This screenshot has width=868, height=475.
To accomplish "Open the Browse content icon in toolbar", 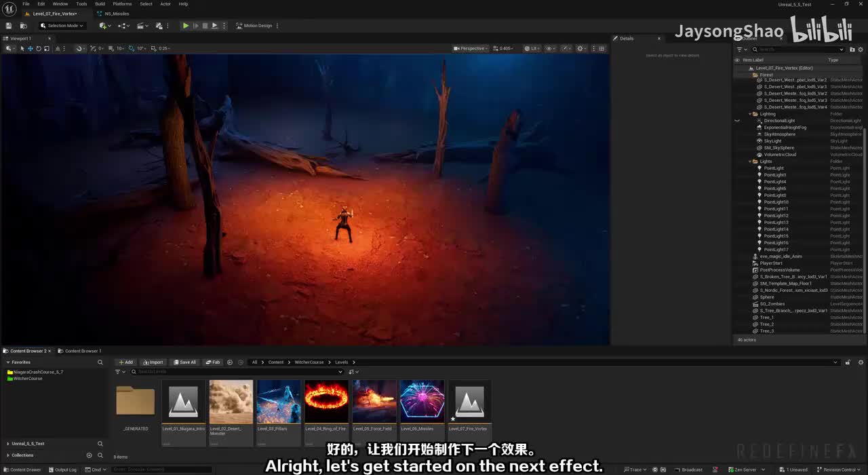I will [23, 26].
